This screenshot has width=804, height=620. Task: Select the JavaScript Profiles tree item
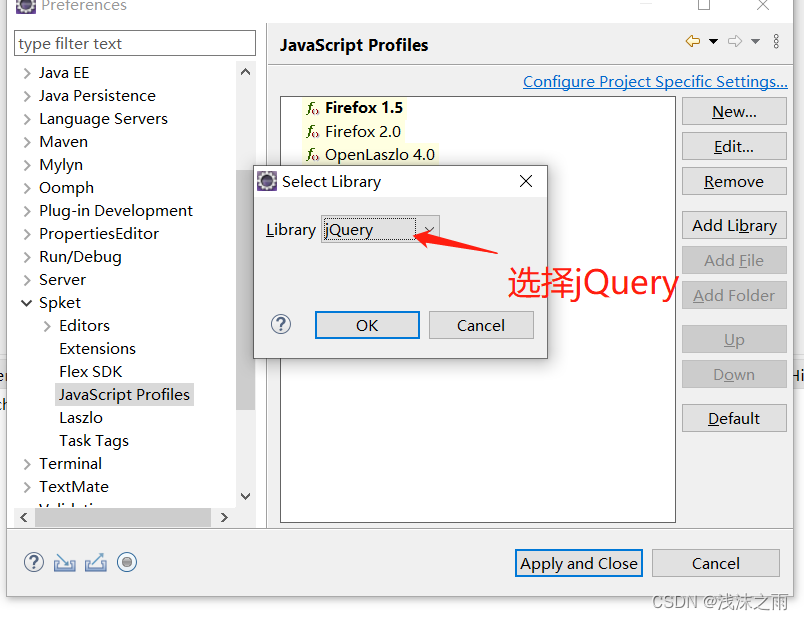(x=124, y=394)
